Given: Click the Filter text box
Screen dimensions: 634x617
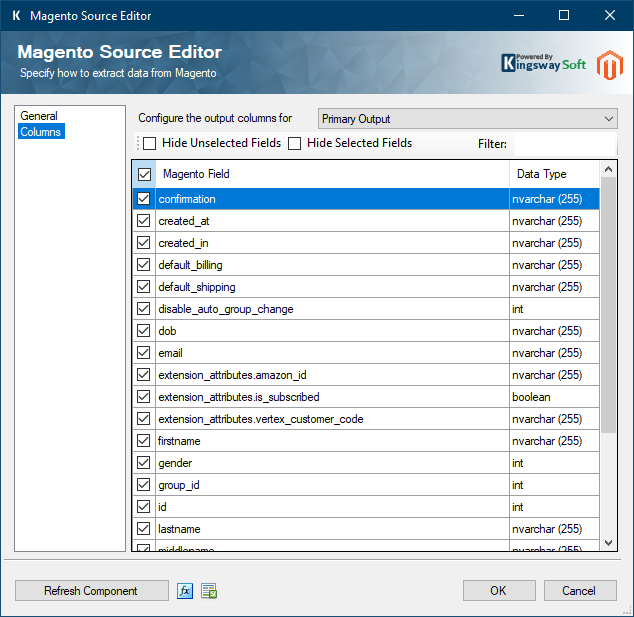Looking at the screenshot, I should (x=565, y=144).
